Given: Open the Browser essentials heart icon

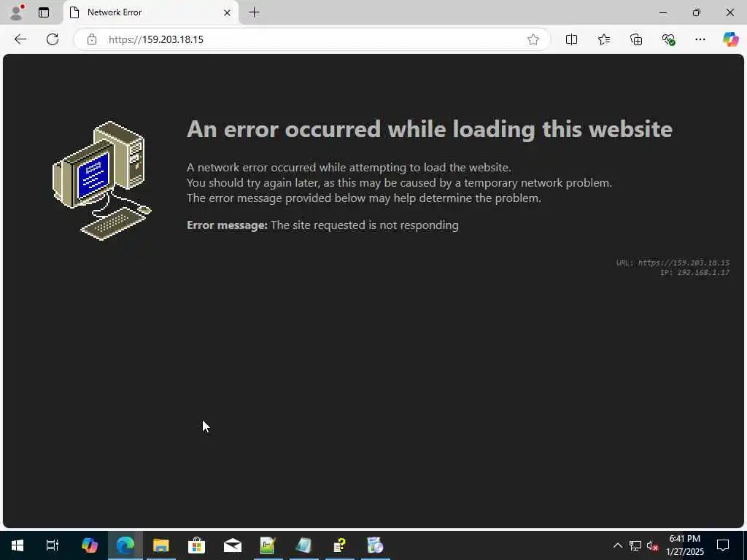Looking at the screenshot, I should [668, 39].
